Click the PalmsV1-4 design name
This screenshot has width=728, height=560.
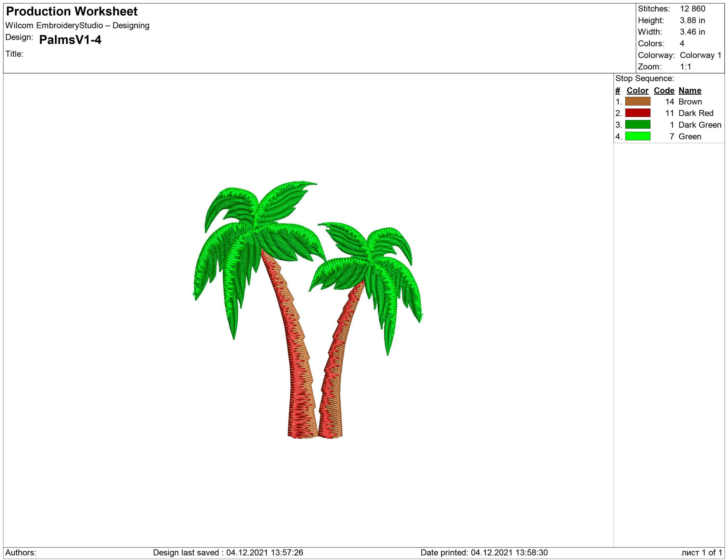tap(70, 40)
